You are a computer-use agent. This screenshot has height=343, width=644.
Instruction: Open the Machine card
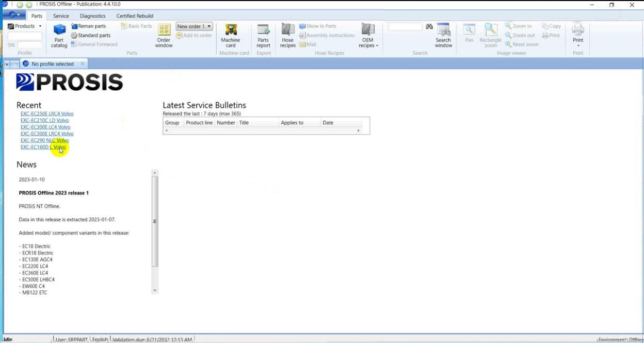(231, 36)
